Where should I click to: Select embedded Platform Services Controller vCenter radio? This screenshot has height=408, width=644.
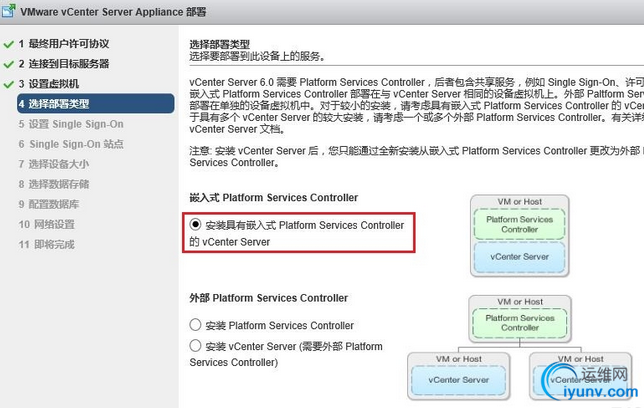click(x=196, y=224)
